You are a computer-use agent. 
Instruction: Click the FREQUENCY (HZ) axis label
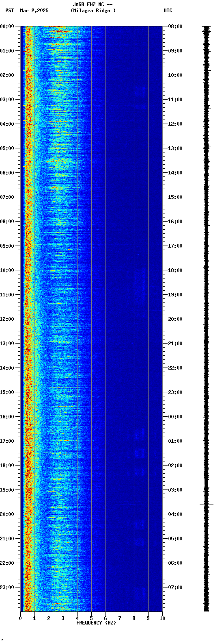[x=96, y=623]
